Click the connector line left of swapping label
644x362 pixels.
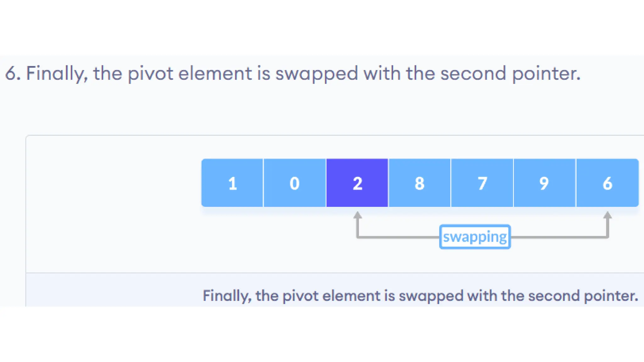(x=398, y=237)
